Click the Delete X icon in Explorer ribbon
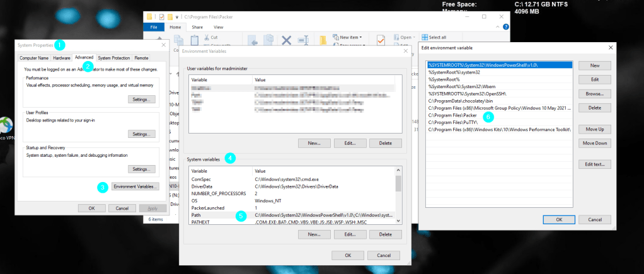 tap(286, 41)
